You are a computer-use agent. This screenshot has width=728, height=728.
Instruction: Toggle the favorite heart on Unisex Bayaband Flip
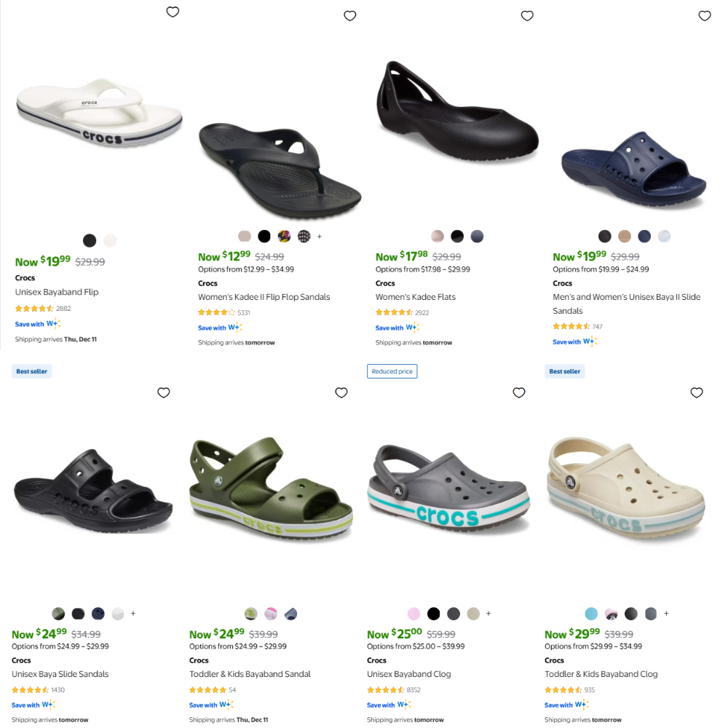pos(173,12)
